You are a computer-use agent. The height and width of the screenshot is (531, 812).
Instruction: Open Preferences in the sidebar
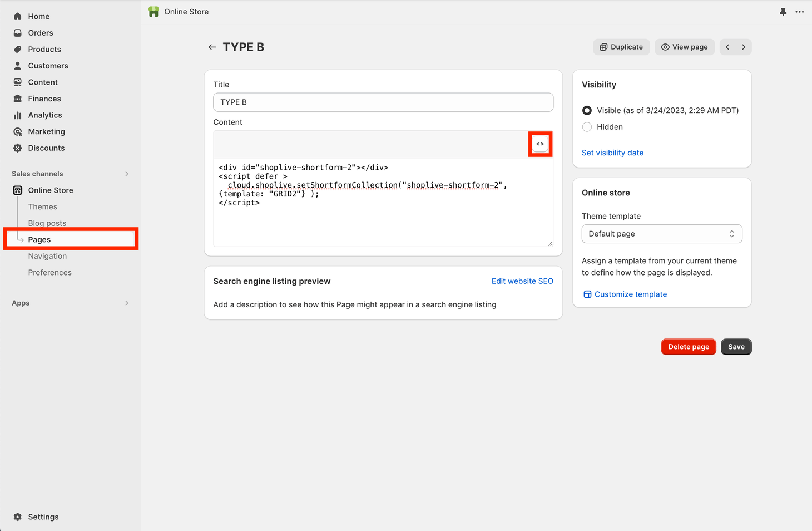click(50, 273)
